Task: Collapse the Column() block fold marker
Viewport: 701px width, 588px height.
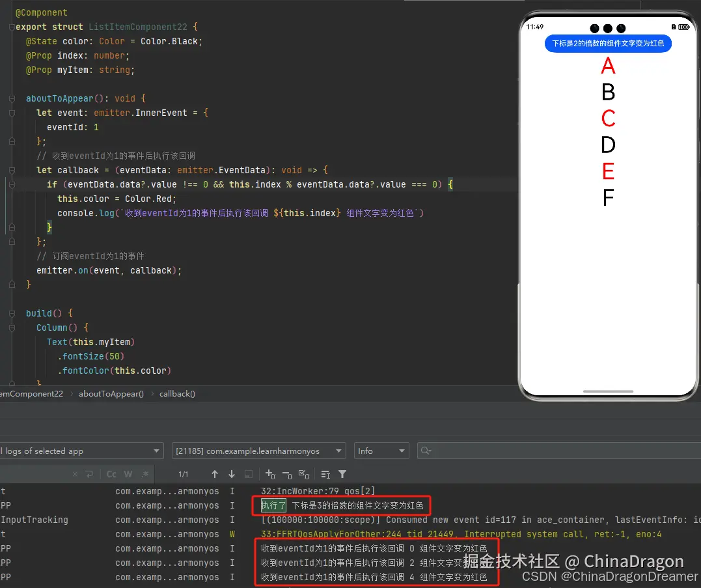Action: coord(12,328)
